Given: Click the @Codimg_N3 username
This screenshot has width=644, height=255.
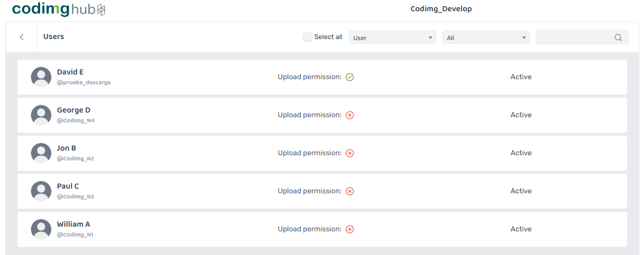Looking at the screenshot, I should click(76, 196).
